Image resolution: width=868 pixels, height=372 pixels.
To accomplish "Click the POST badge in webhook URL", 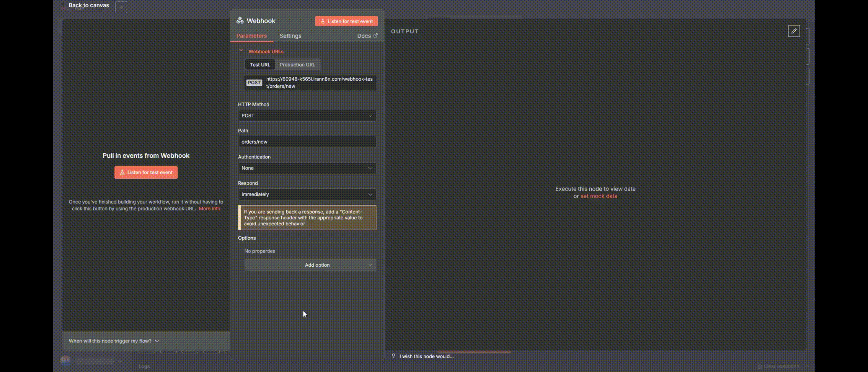I will [x=254, y=83].
